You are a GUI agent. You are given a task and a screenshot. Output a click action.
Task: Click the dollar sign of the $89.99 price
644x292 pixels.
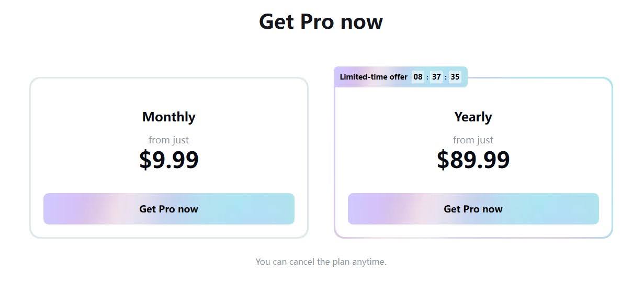[443, 160]
